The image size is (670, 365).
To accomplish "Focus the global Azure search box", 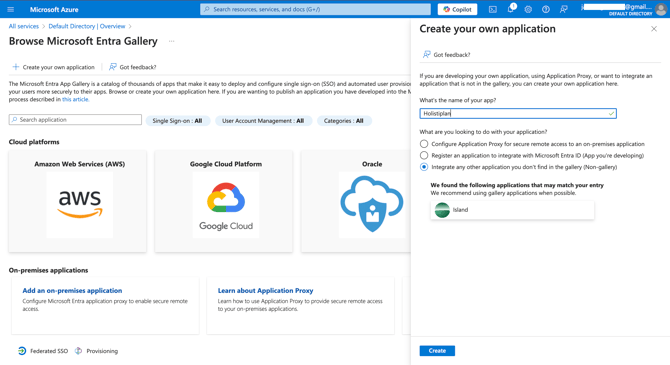I will pos(315,9).
